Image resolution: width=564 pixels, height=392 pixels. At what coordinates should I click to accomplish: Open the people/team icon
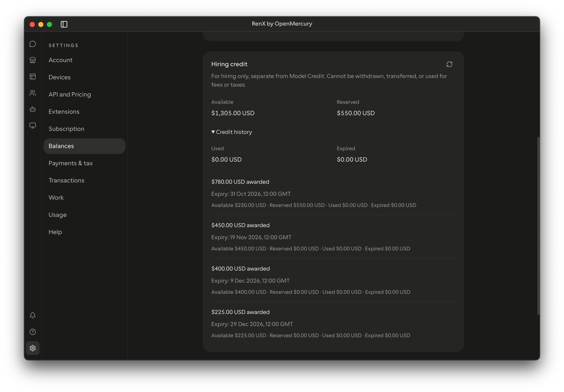pos(33,93)
